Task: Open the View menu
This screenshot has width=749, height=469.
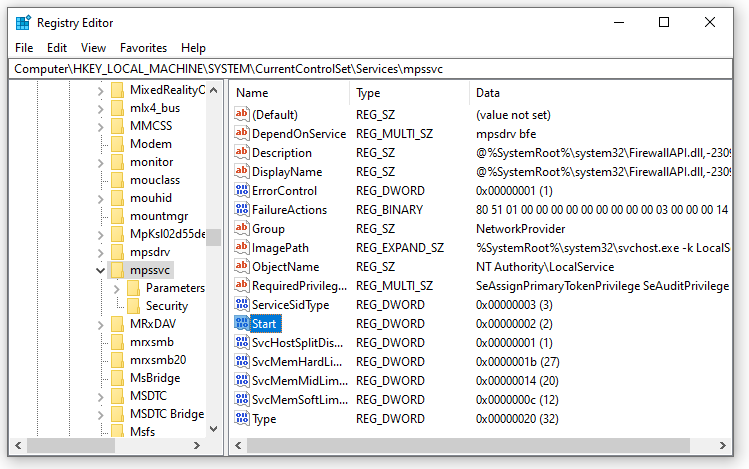Action: click(93, 47)
